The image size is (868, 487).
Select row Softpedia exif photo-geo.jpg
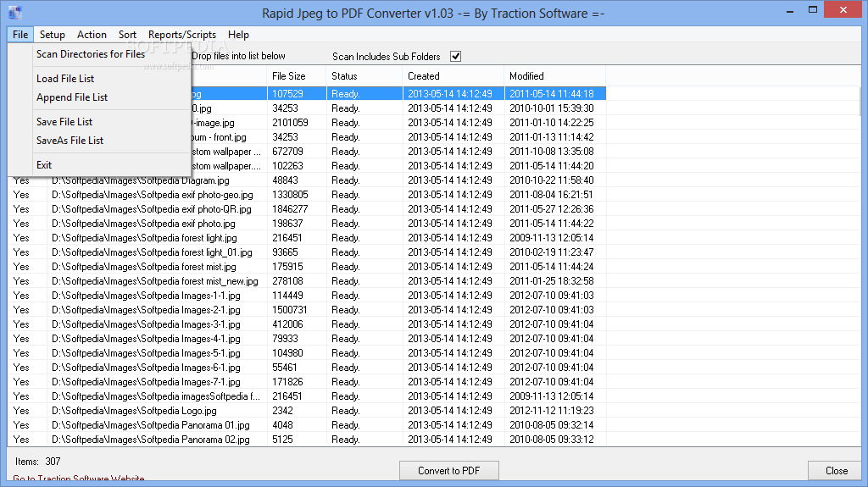pyautogui.click(x=307, y=195)
